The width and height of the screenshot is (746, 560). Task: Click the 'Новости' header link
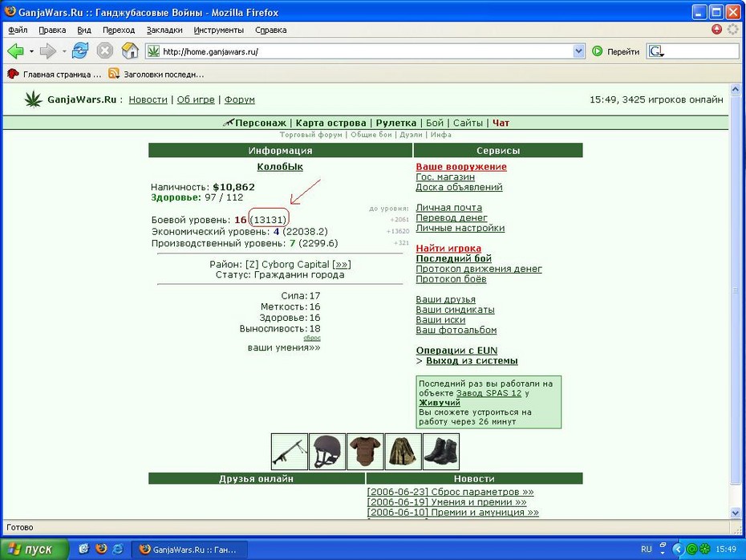click(x=148, y=99)
